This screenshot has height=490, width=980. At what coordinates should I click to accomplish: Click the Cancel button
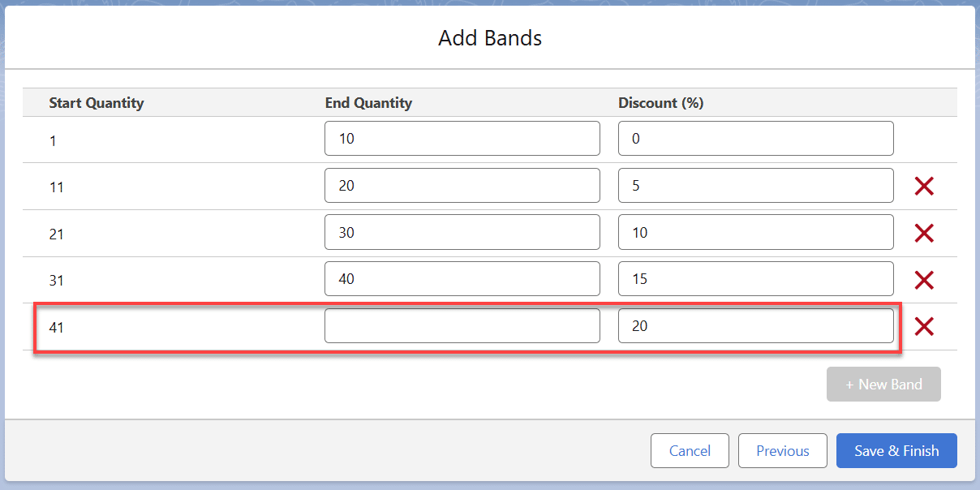[690, 451]
